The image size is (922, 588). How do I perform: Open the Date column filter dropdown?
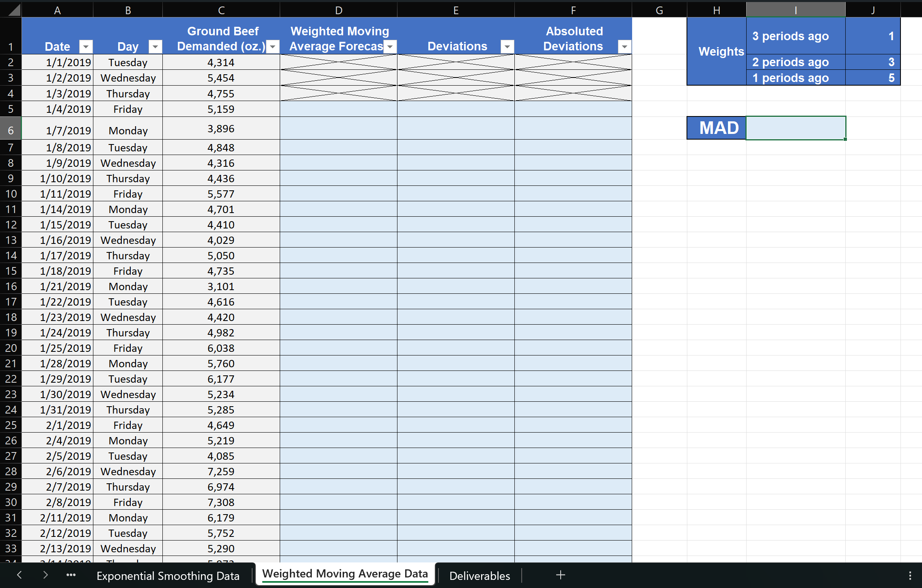coord(86,47)
